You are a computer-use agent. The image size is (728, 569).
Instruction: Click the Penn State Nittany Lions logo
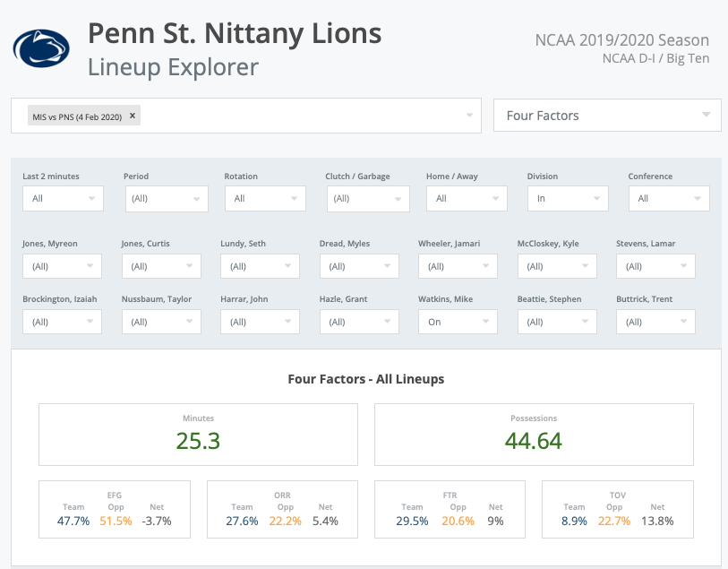41,48
